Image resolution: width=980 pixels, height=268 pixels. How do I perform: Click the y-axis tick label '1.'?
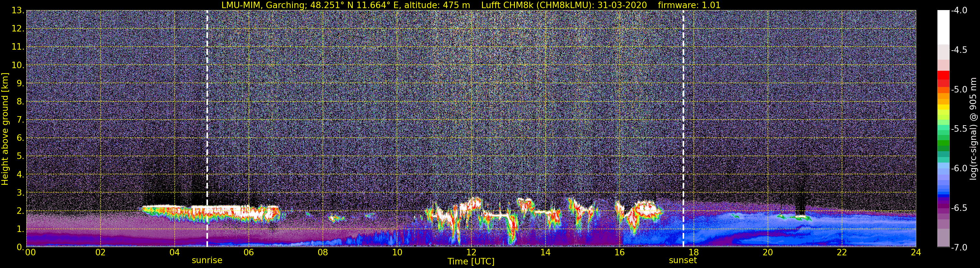coord(20,229)
